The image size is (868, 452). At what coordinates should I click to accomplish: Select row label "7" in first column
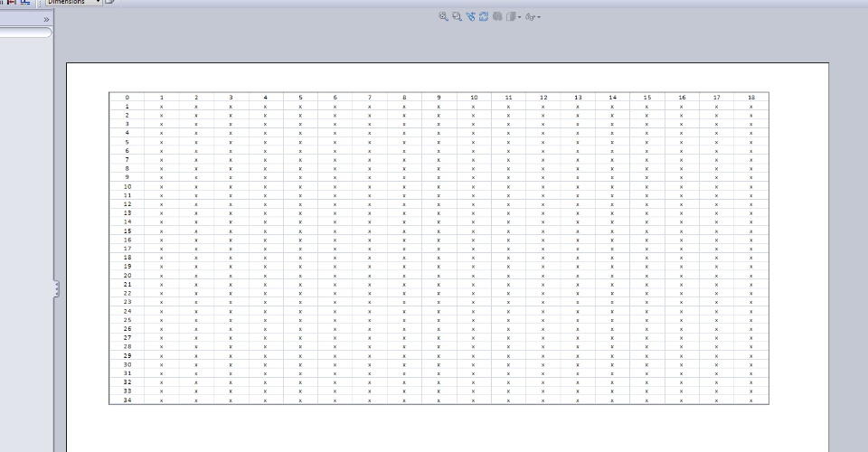127,159
